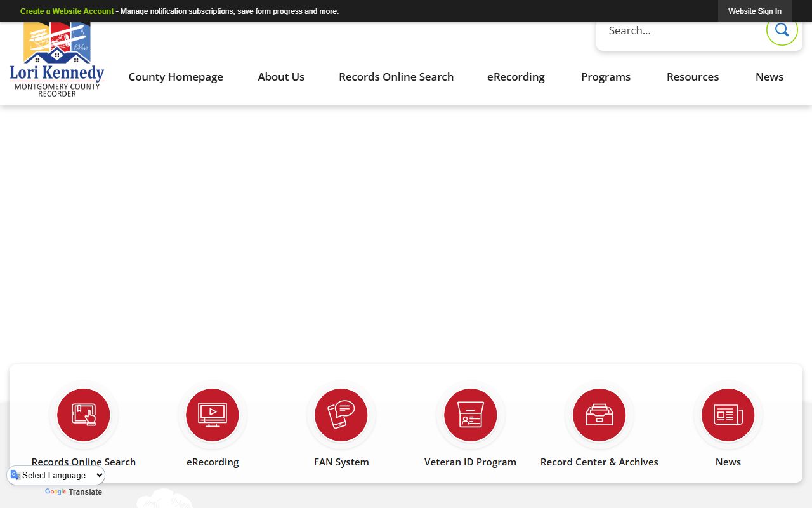Viewport: 812px width, 508px height.
Task: Expand the Resources navigation menu
Action: [x=693, y=77]
